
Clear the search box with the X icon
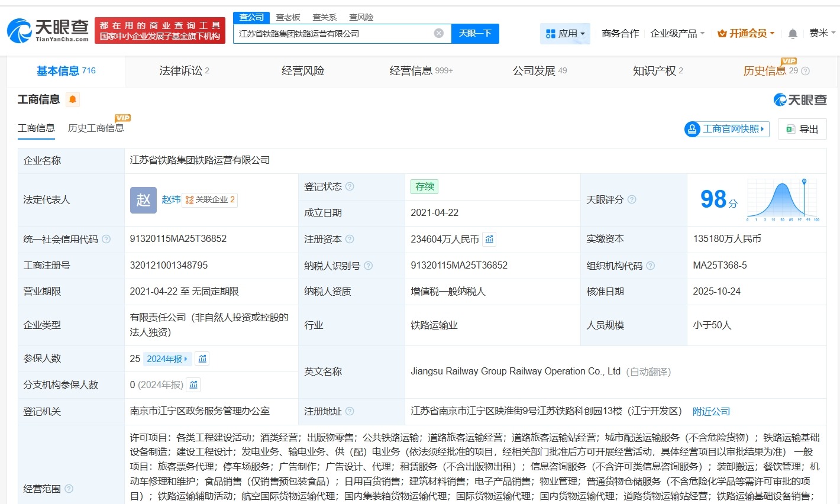pyautogui.click(x=438, y=33)
